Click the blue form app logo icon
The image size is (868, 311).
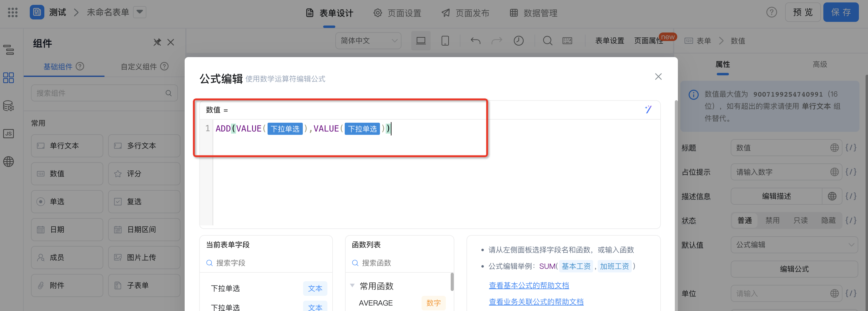point(37,12)
